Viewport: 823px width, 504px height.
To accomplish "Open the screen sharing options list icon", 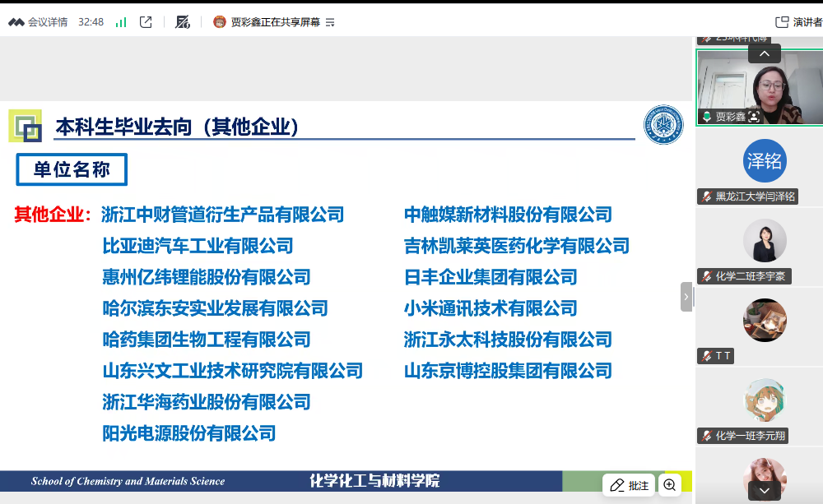I will (x=330, y=22).
